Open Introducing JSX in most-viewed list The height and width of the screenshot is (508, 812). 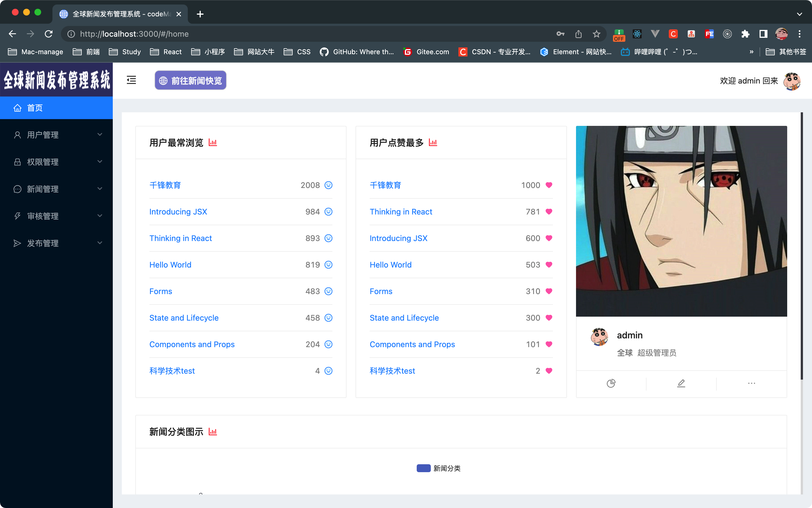[178, 212]
